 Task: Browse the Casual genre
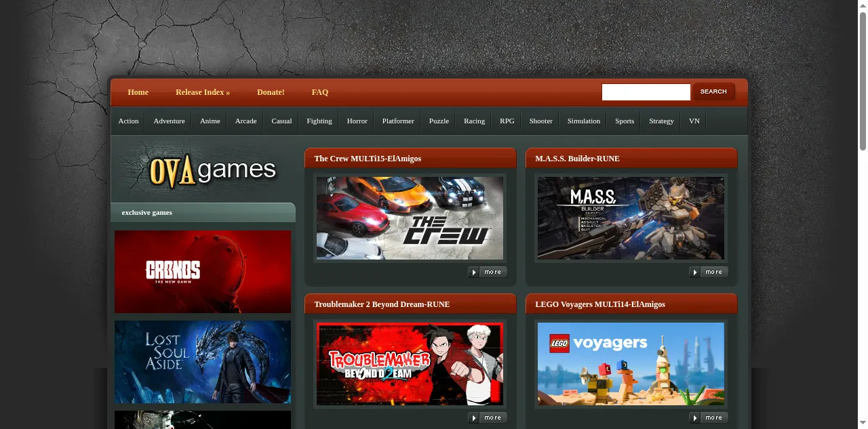281,121
